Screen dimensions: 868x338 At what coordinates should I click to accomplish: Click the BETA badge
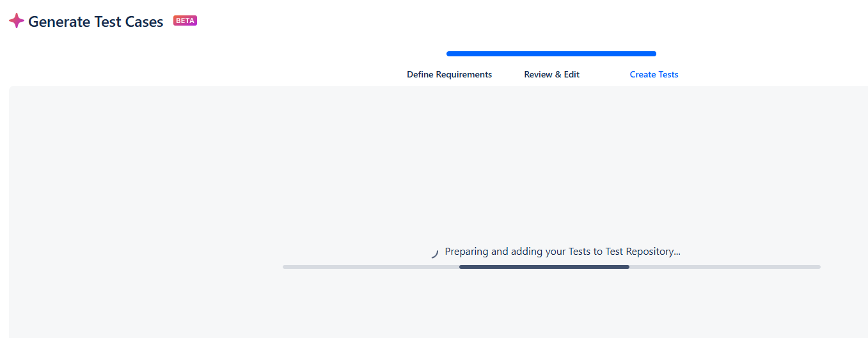(x=185, y=20)
